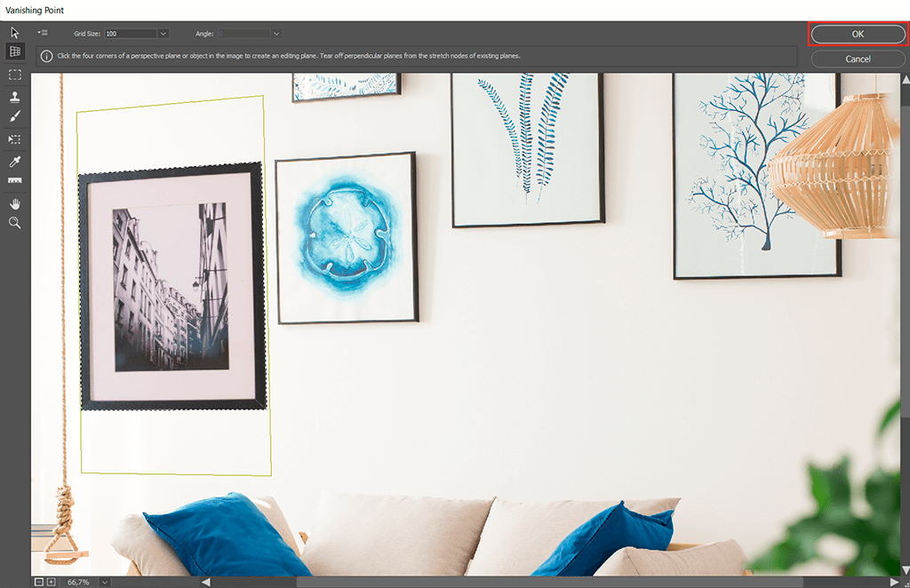This screenshot has height=588, width=910.
Task: Click the Cancel button
Action: [x=858, y=59]
